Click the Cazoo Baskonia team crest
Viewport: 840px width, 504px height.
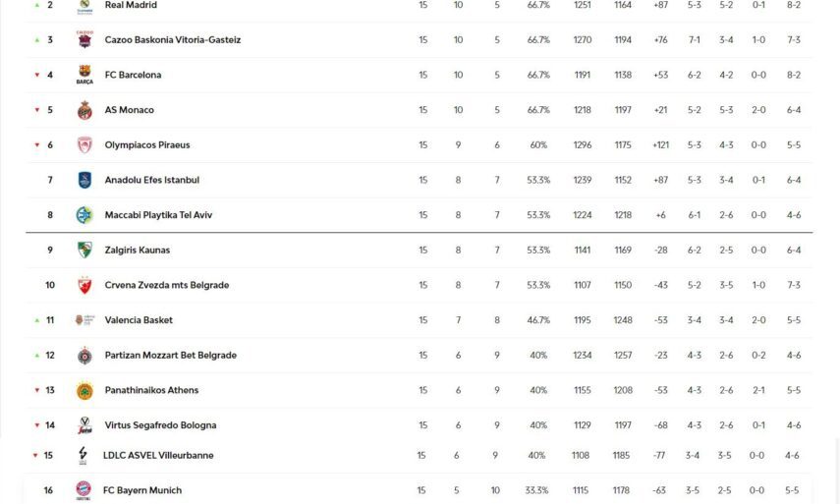pyautogui.click(x=84, y=40)
